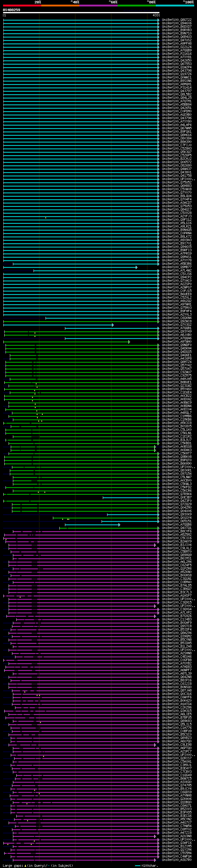Screen dimensions: 197x868
Task: Click the UniRef100_Q57U47 label
Action: (177, 369)
